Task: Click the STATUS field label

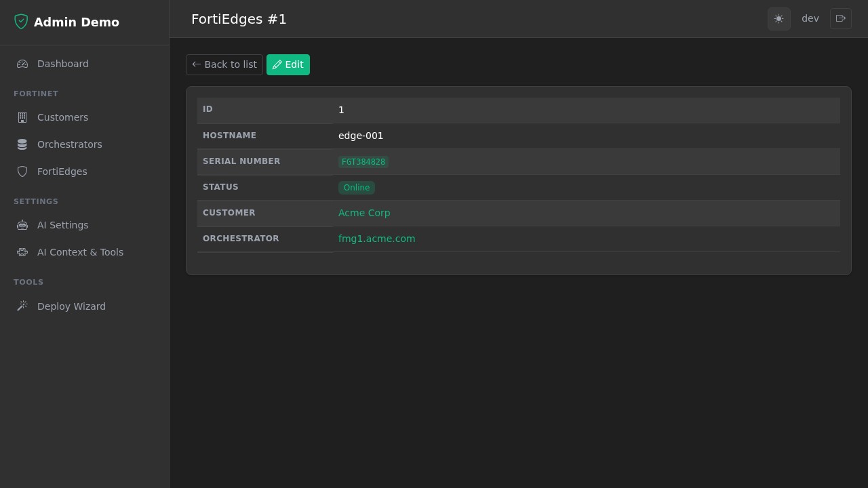Action: click(220, 187)
